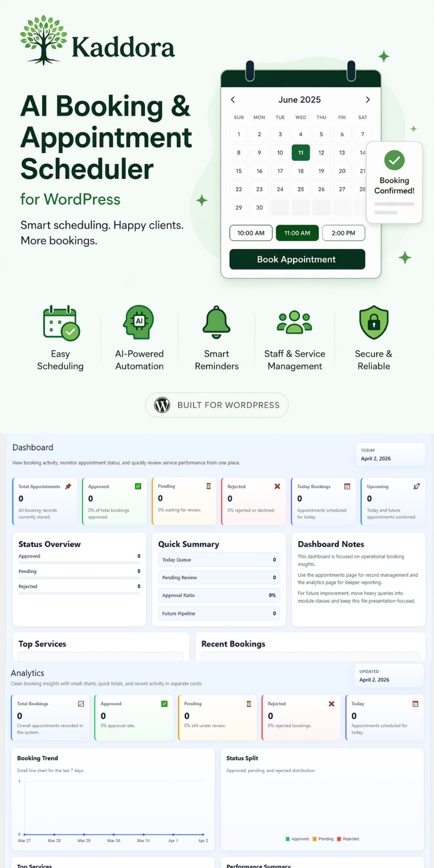Click the Booking Trend heading
The height and width of the screenshot is (868, 434).
click(x=37, y=758)
